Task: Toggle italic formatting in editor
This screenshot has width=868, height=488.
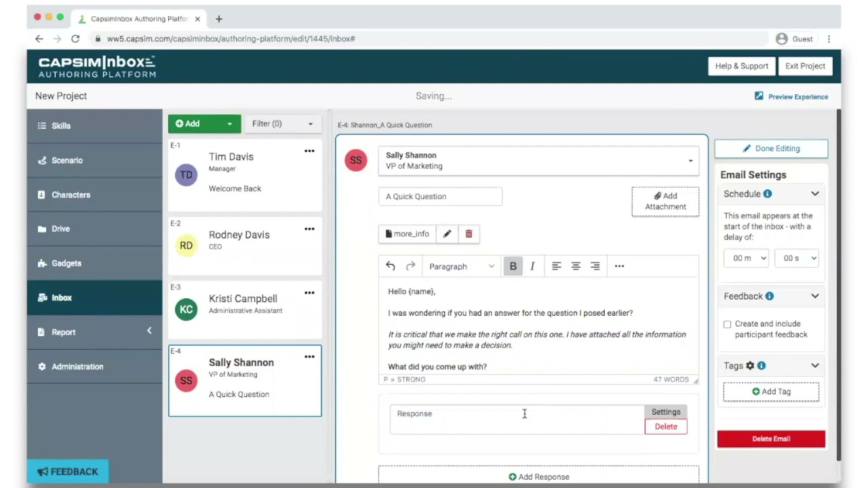Action: point(532,266)
